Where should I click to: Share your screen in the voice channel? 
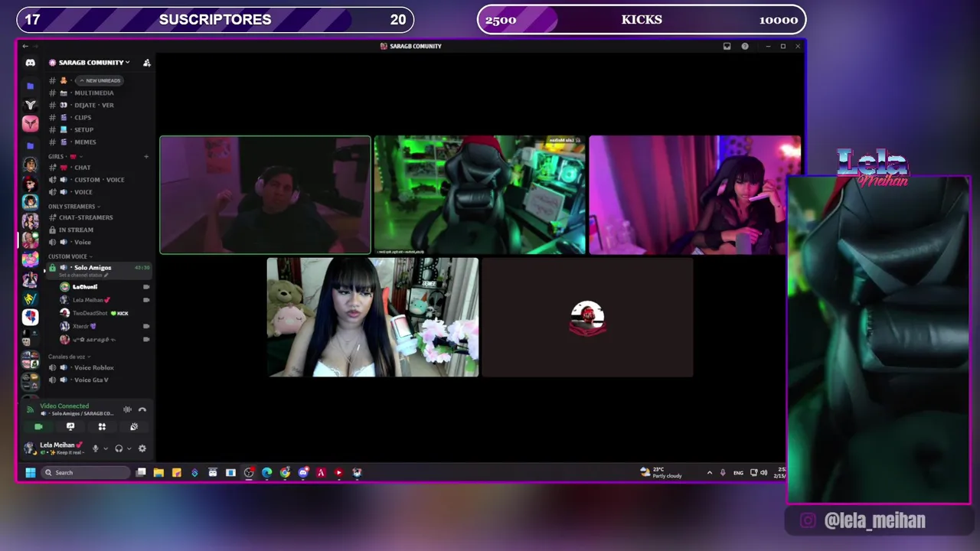click(70, 426)
